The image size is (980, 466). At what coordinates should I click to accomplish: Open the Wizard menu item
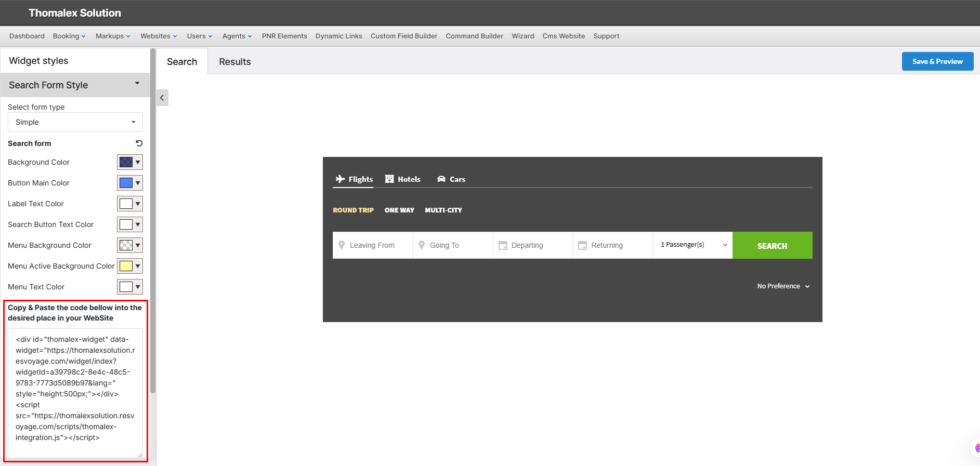tap(523, 36)
